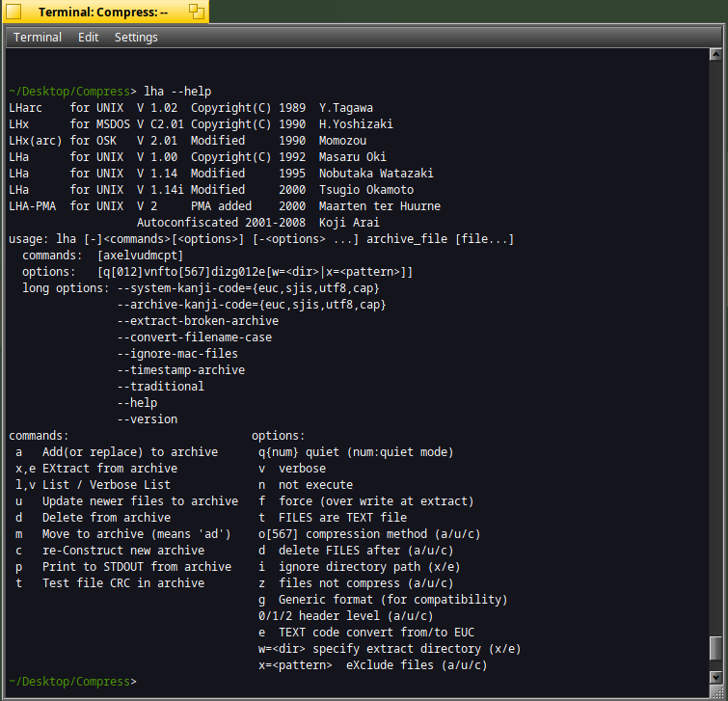Click the 'usage: lha' line
Image resolution: width=728 pixels, height=701 pixels.
[261, 239]
